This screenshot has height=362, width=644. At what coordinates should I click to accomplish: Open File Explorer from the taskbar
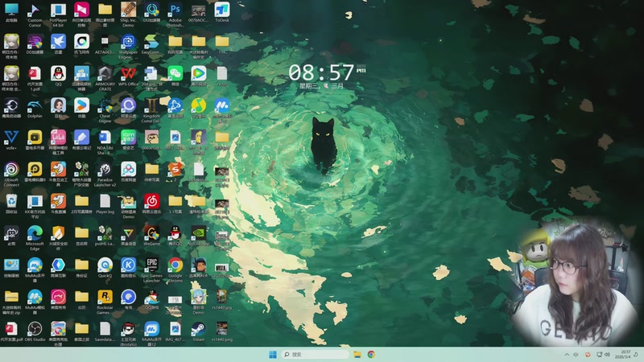(x=357, y=354)
